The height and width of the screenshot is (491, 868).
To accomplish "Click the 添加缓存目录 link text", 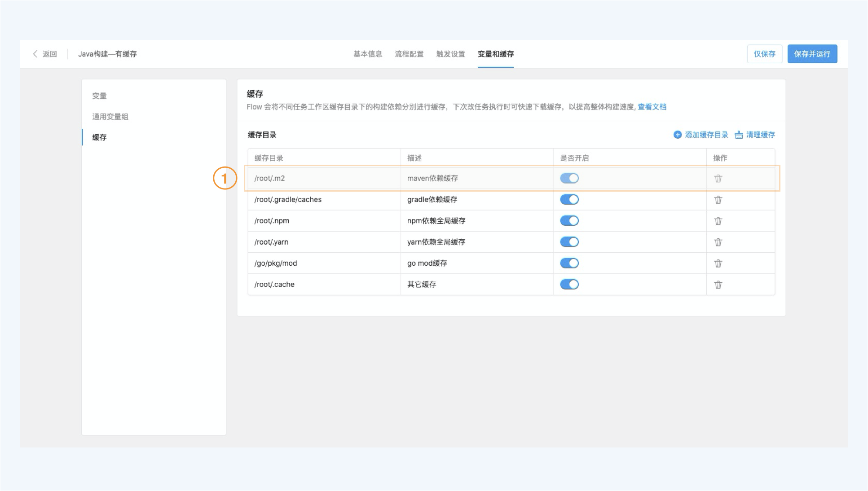I will [707, 135].
